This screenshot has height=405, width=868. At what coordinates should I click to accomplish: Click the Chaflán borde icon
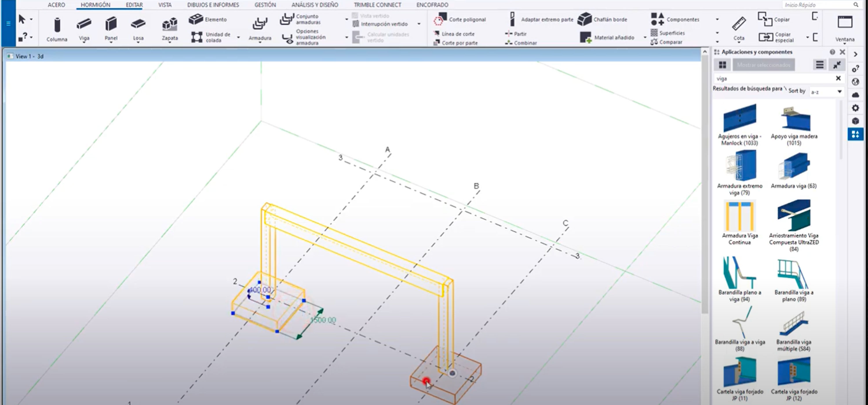pyautogui.click(x=585, y=19)
